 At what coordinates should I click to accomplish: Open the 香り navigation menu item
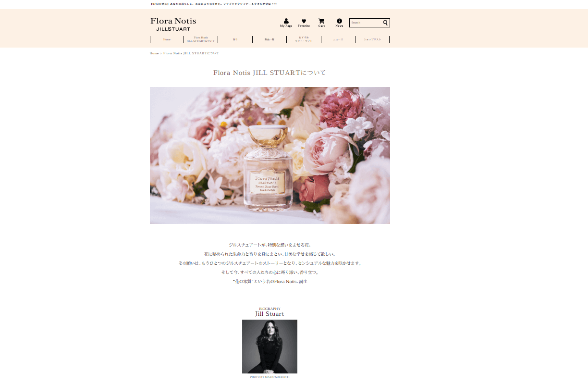click(x=235, y=39)
